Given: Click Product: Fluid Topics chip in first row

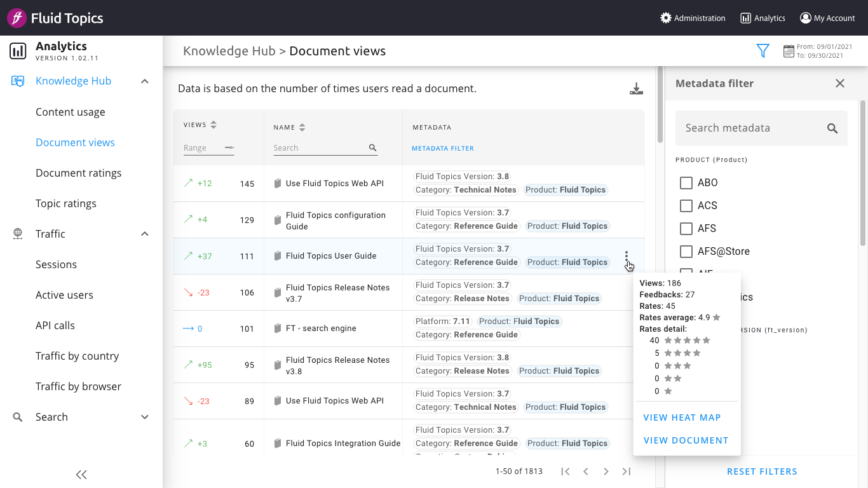Looking at the screenshot, I should [x=565, y=189].
